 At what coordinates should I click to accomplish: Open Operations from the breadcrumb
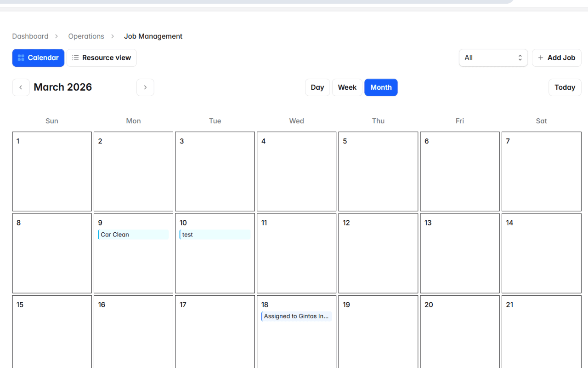86,36
